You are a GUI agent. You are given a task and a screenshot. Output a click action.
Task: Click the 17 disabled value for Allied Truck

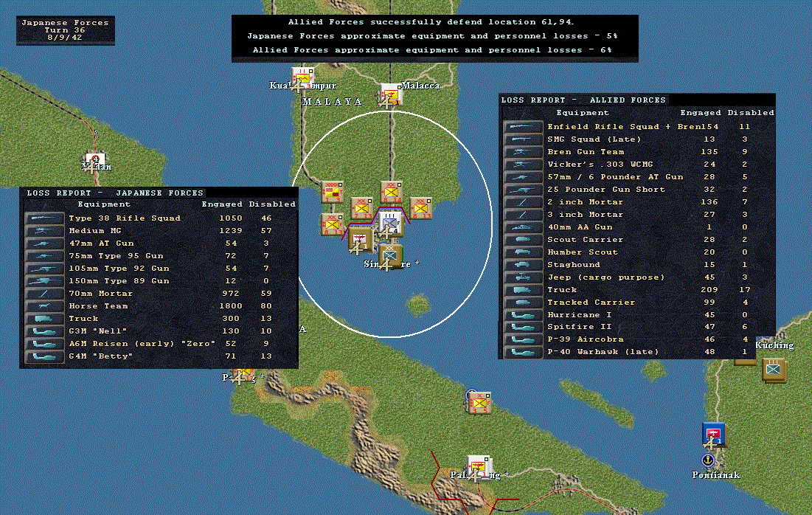pos(745,290)
